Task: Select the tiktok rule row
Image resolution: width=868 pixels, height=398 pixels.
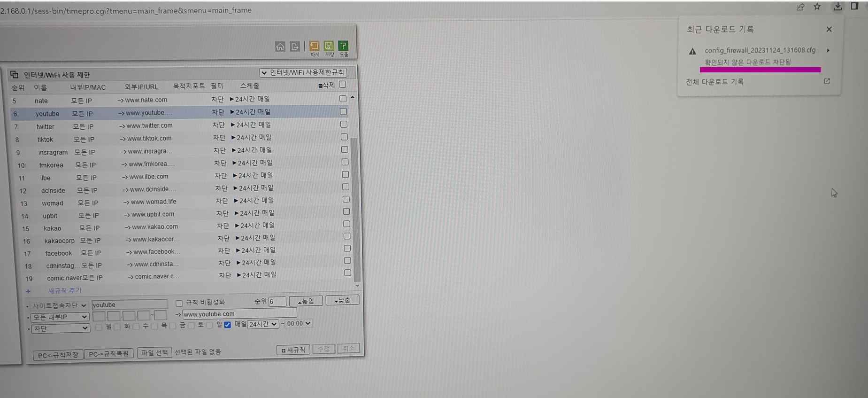Action: [182, 139]
